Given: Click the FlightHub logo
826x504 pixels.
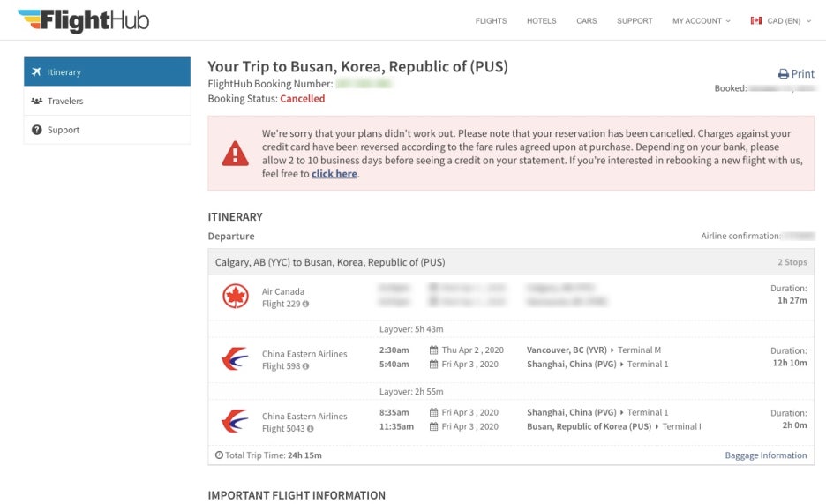Looking at the screenshot, I should pyautogui.click(x=83, y=20).
